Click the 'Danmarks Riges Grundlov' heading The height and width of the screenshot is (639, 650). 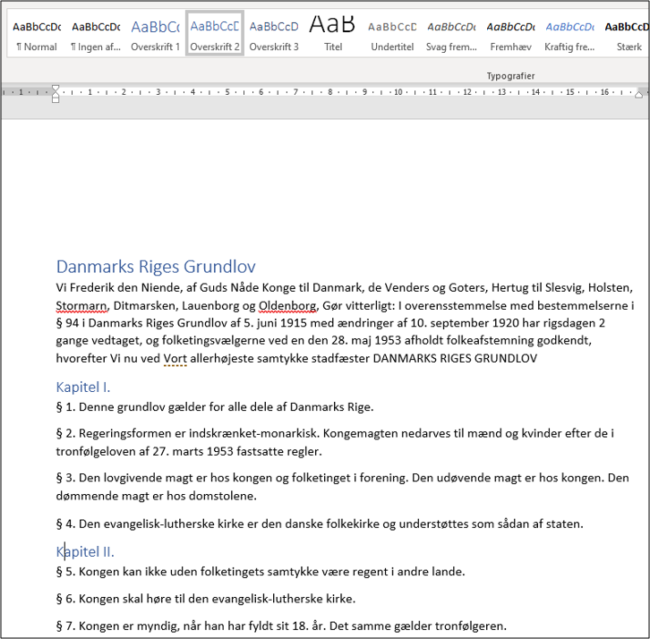156,267
